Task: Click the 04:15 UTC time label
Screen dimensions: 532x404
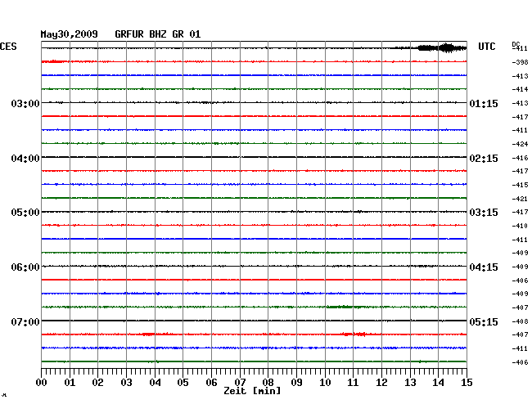Action: 484,267
